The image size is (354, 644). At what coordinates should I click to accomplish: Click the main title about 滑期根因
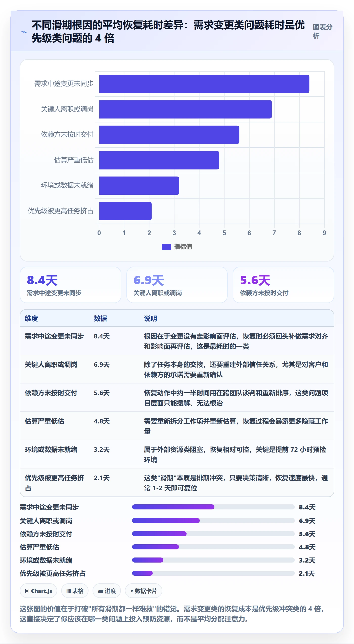click(168, 32)
